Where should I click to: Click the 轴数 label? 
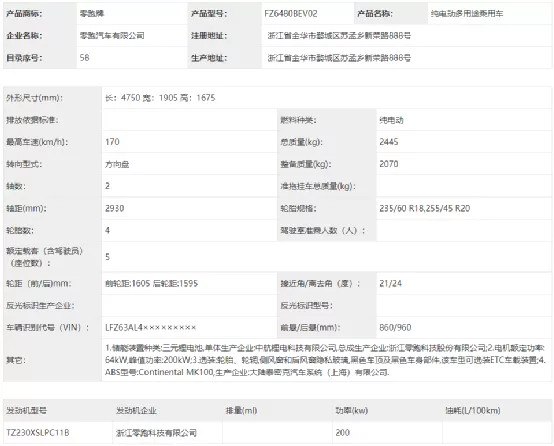click(x=16, y=186)
